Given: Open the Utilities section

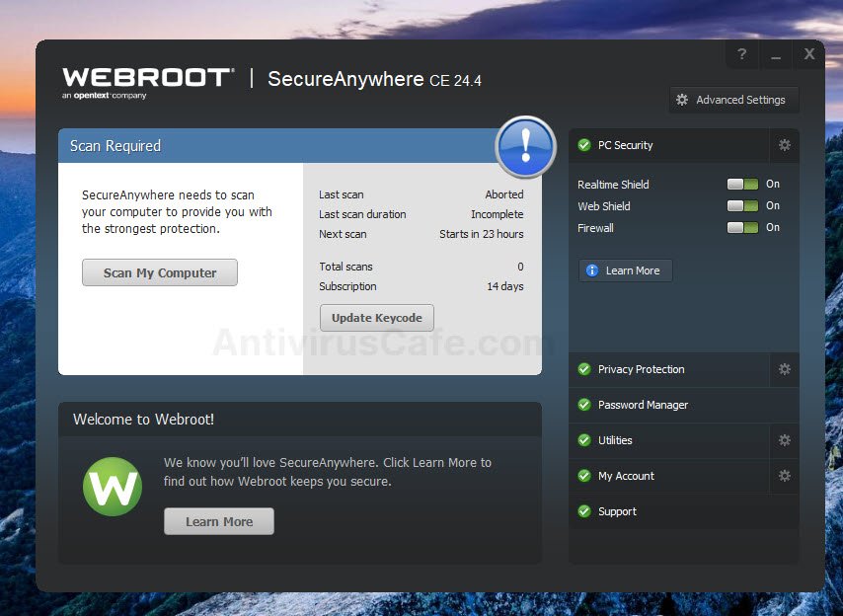Looking at the screenshot, I should pos(669,440).
